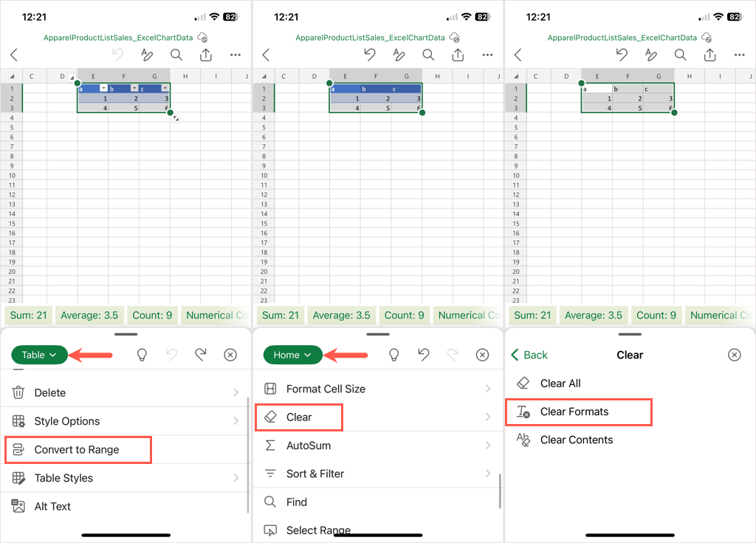Image resolution: width=756 pixels, height=543 pixels.
Task: Select Clear All option
Action: [x=560, y=383]
